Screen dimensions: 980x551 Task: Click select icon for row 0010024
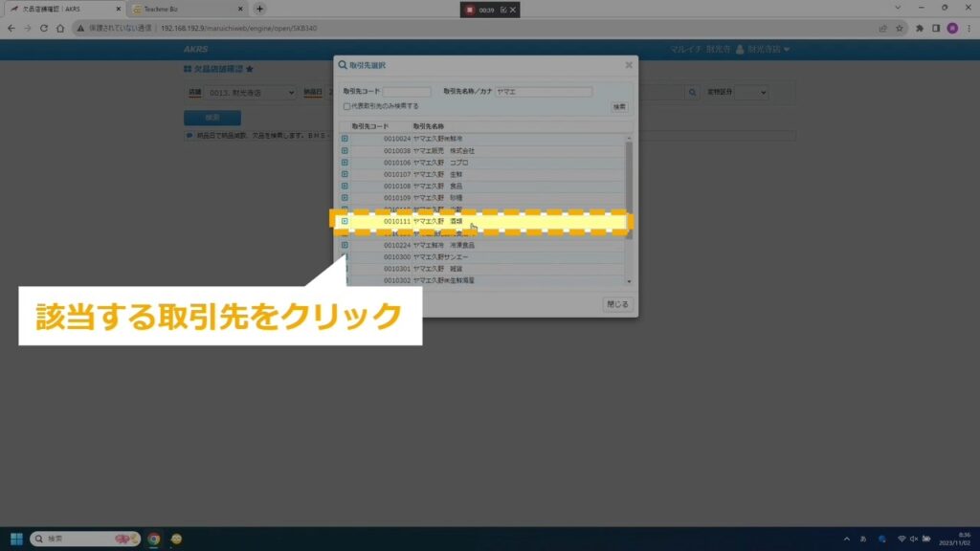tap(345, 140)
